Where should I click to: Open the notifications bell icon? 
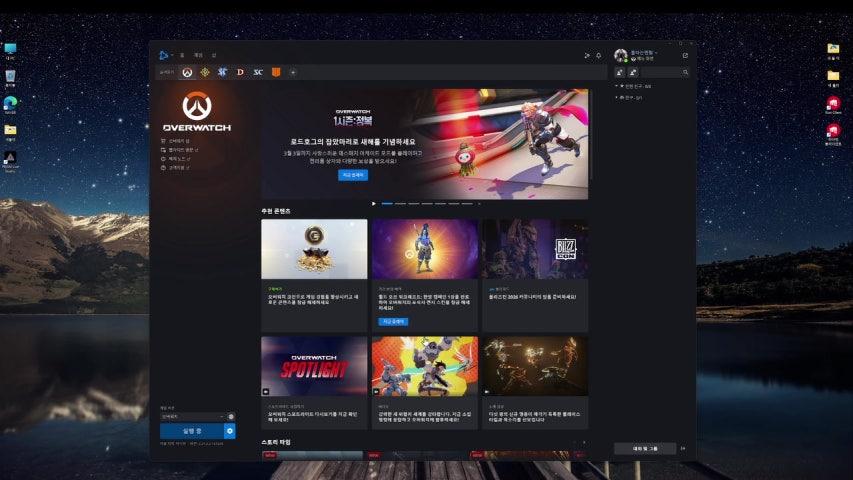tap(598, 56)
